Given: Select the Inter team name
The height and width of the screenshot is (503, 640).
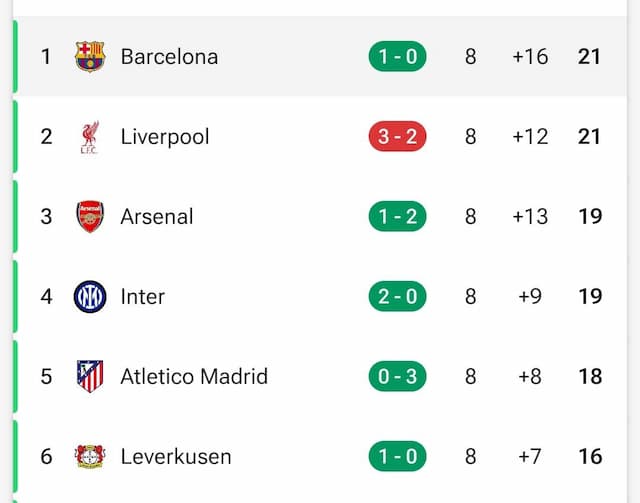Looking at the screenshot, I should click(143, 296).
